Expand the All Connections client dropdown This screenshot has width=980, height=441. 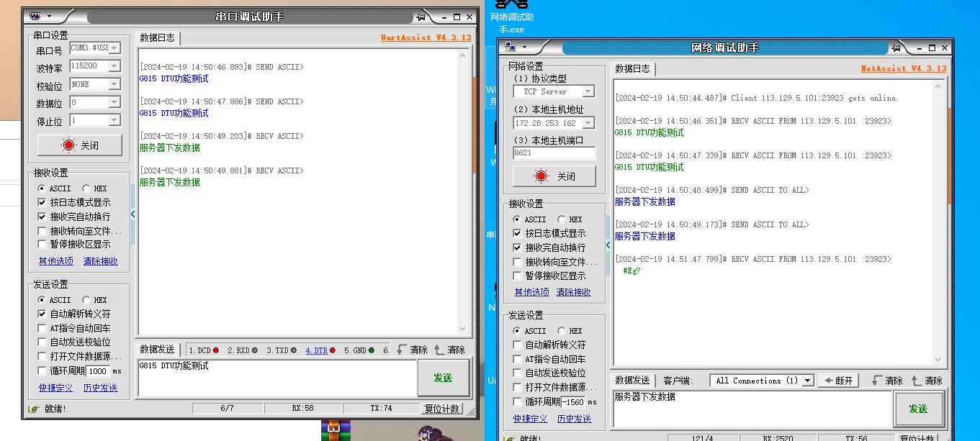pyautogui.click(x=808, y=381)
